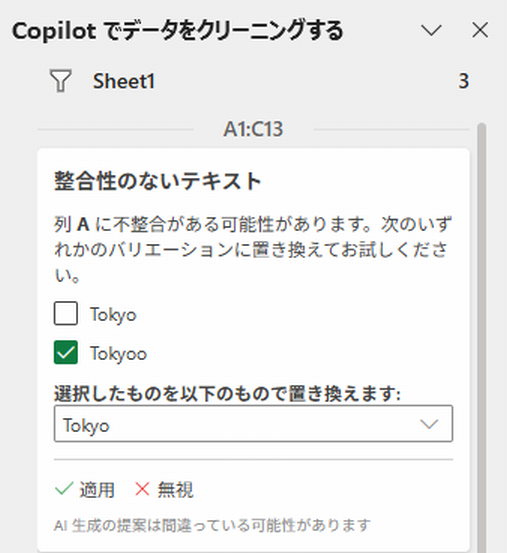Click the suggestion count 3 next to Sheet1
This screenshot has height=553, width=507.
click(x=464, y=81)
